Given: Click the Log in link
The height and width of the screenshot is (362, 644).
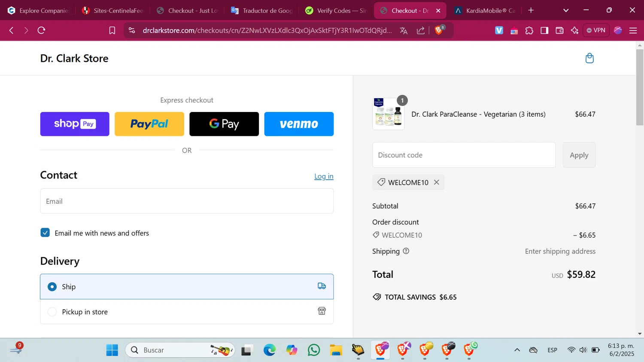Looking at the screenshot, I should 324,176.
